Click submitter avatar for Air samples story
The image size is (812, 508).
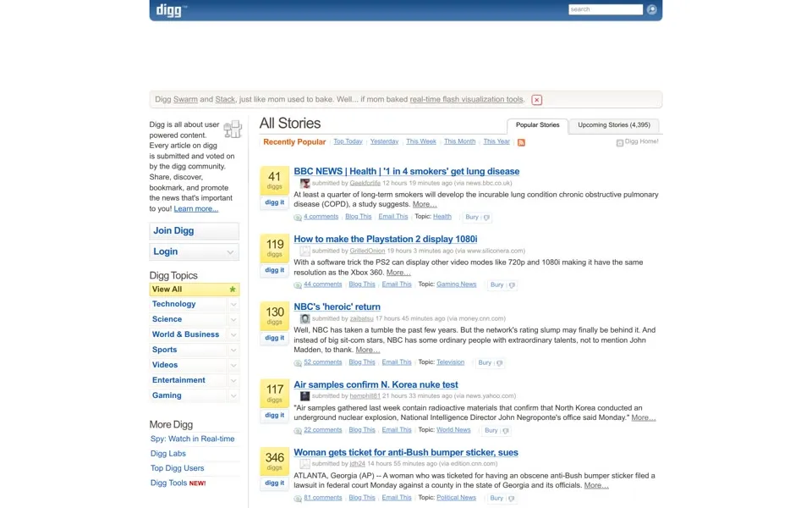point(304,396)
